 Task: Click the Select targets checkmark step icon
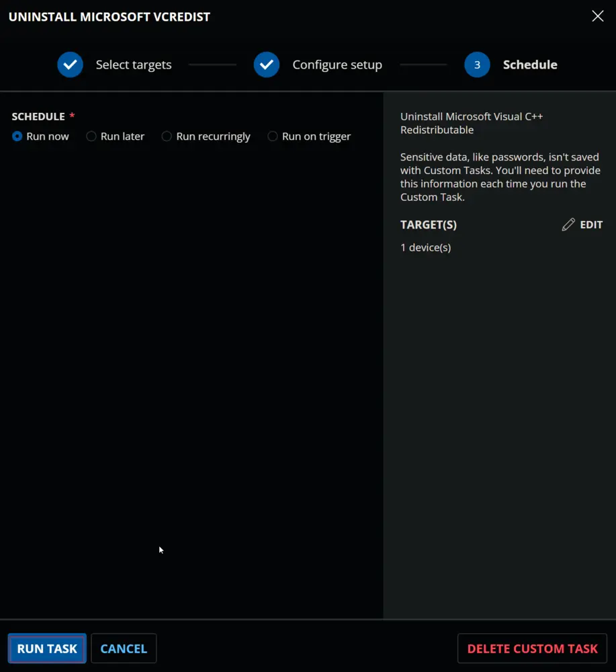pos(71,65)
